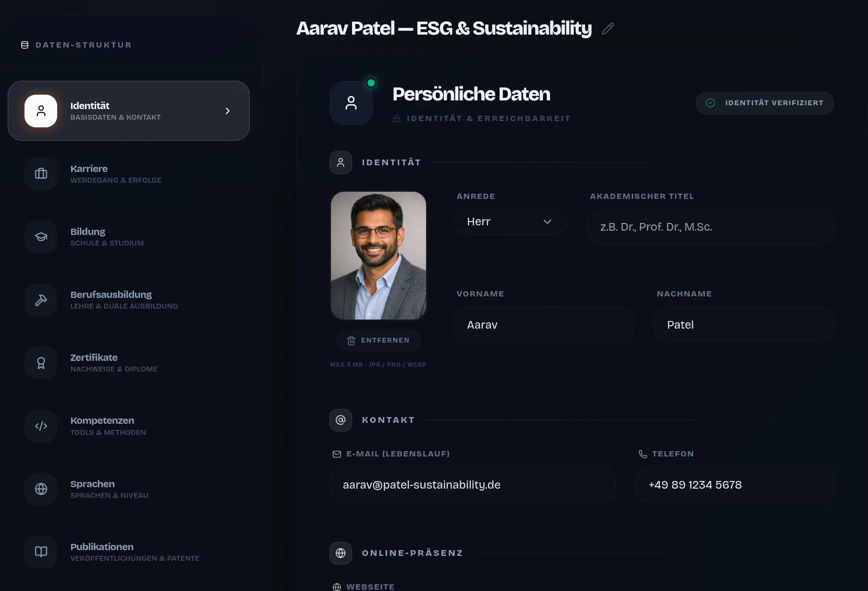Screen dimensions: 868x591
Task: Click the DATEN-STRUKTUR sidebar header text
Action: click(x=84, y=45)
